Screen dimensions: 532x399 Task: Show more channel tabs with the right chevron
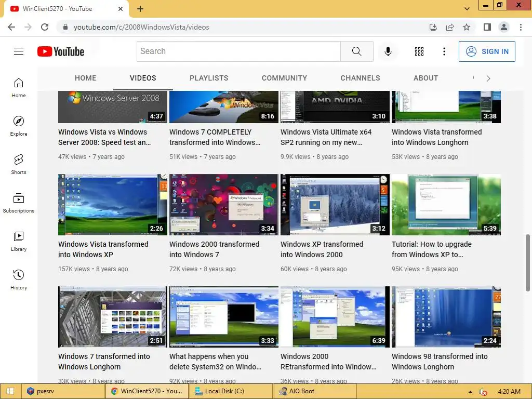pyautogui.click(x=488, y=78)
